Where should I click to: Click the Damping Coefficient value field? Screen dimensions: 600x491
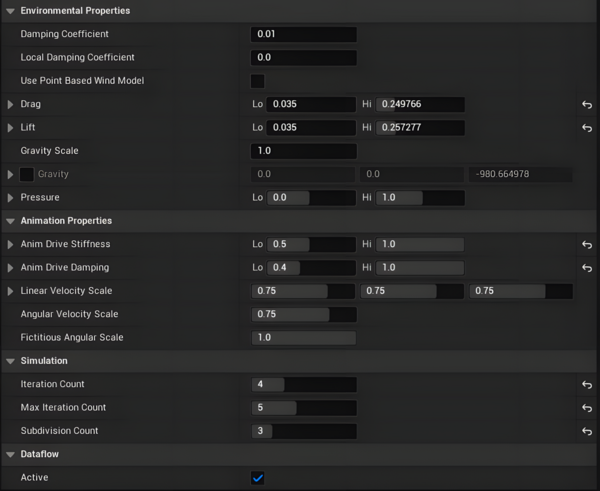tap(304, 34)
